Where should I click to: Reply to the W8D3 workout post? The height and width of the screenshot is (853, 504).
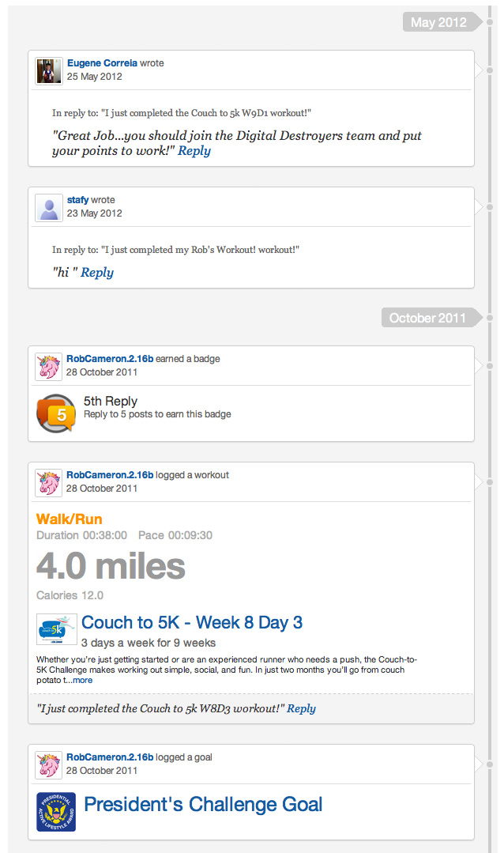[301, 708]
